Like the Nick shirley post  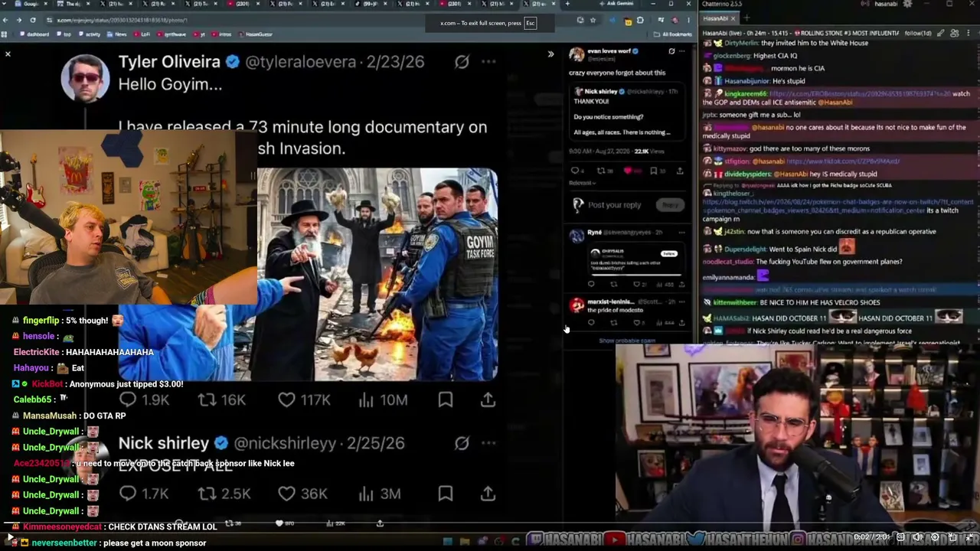pos(302,494)
